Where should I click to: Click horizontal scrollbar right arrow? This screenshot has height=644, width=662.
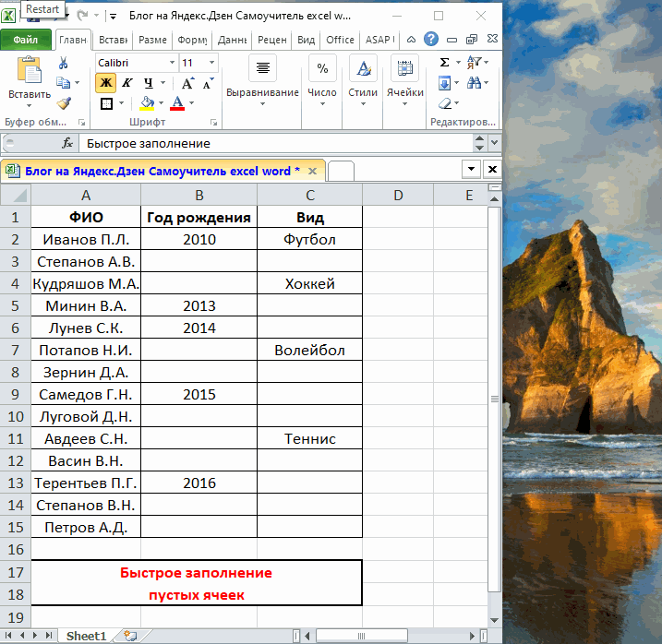pyautogui.click(x=473, y=636)
